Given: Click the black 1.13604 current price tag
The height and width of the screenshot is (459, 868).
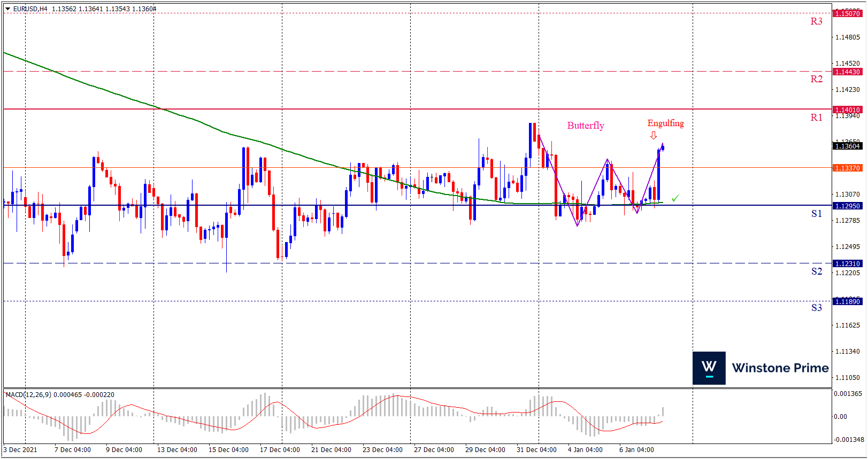Looking at the screenshot, I should pyautogui.click(x=848, y=146).
